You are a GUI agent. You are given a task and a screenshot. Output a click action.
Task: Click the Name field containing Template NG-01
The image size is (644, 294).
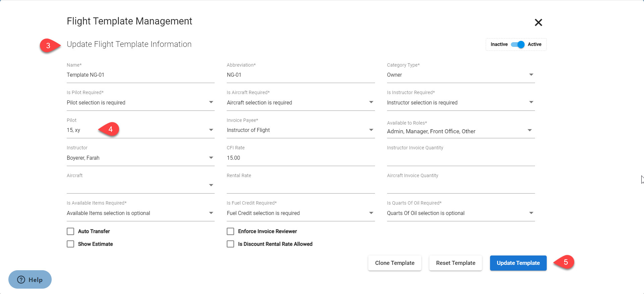coord(140,75)
